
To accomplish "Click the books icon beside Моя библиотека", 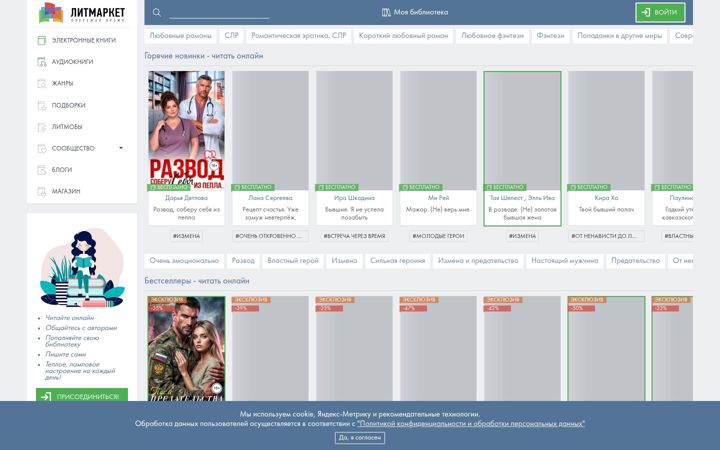I will coord(386,12).
